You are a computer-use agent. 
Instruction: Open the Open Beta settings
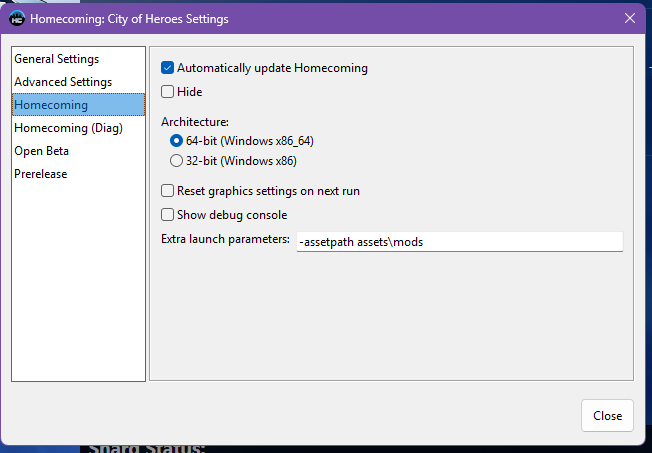click(x=41, y=151)
